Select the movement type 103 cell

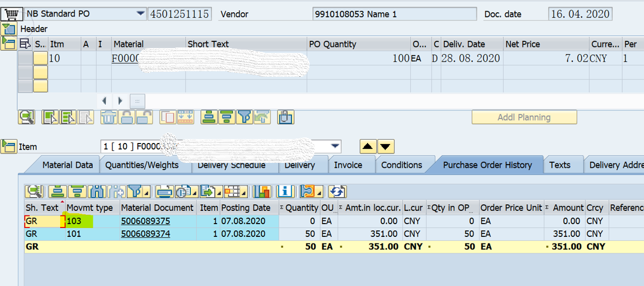pos(93,221)
